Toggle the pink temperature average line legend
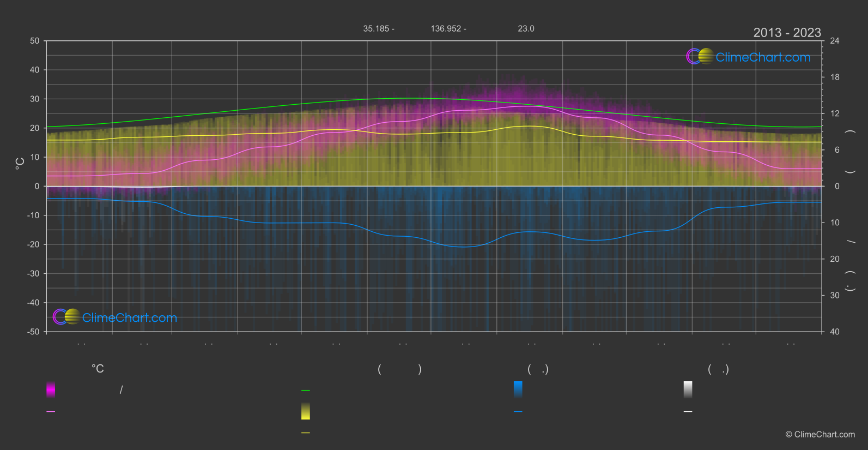868x450 pixels. point(51,412)
